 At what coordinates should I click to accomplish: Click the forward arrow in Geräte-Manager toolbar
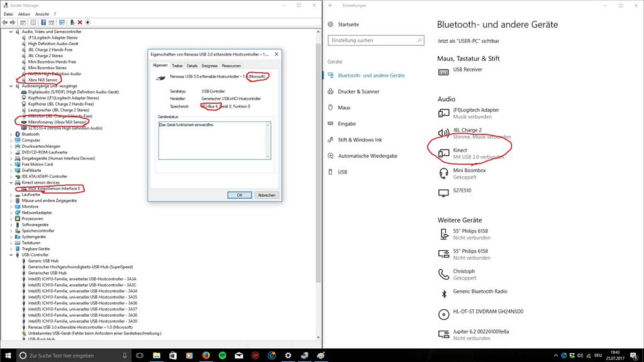coord(13,23)
